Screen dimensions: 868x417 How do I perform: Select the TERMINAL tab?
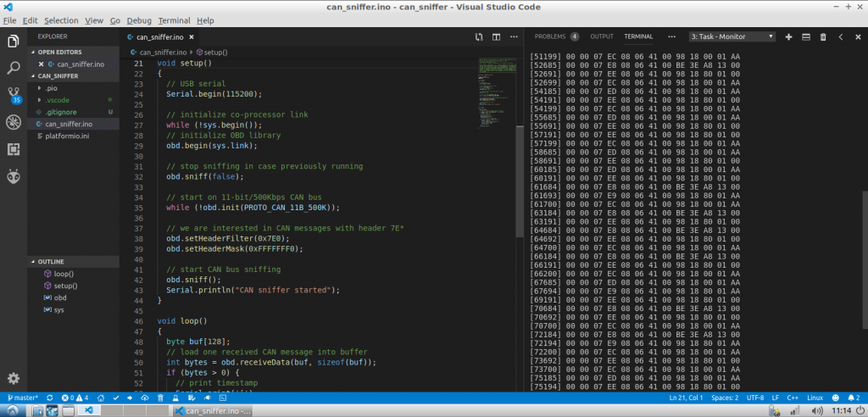[639, 36]
